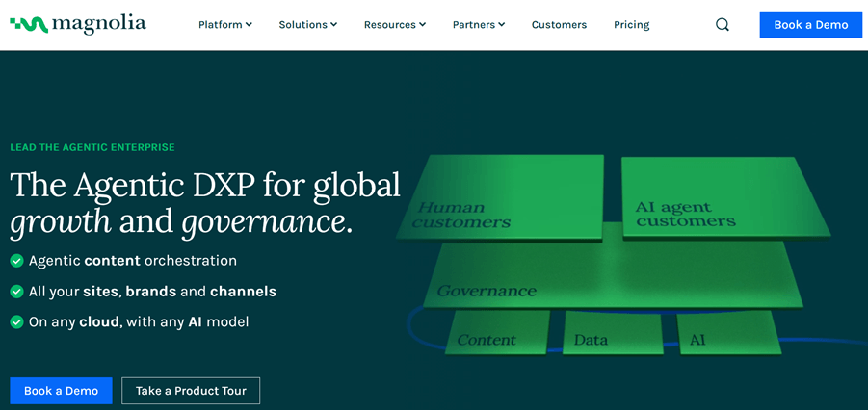Click check icon beside On any cloud
This screenshot has height=410, width=868.
16,321
